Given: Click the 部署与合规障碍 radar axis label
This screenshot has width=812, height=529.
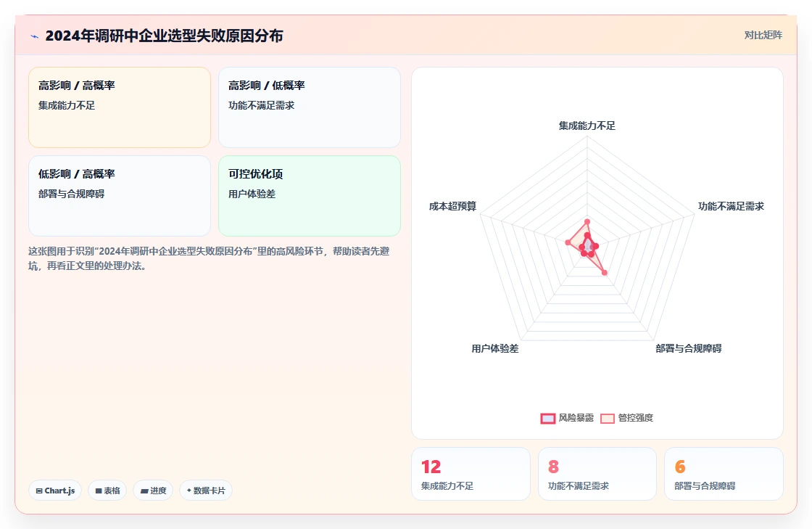Looking at the screenshot, I should [x=688, y=348].
